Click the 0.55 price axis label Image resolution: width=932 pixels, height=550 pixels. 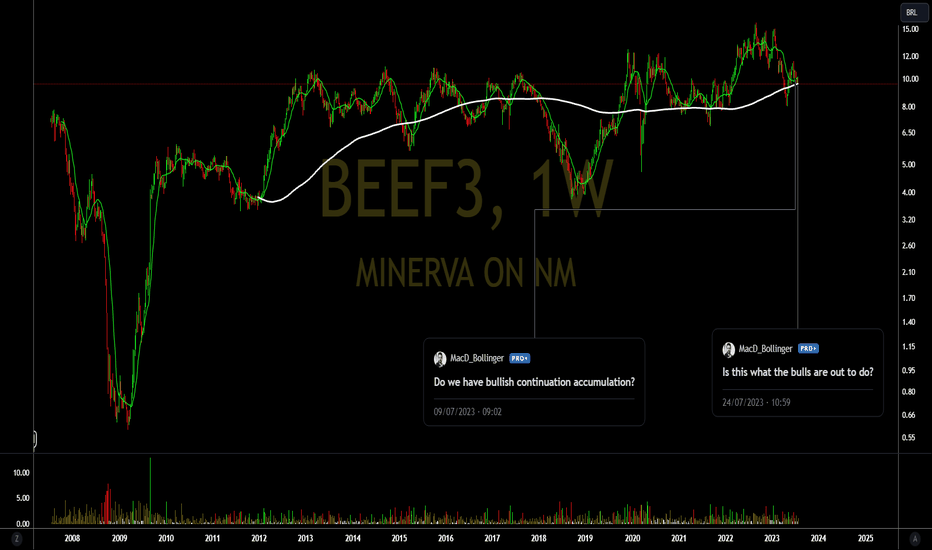click(909, 438)
